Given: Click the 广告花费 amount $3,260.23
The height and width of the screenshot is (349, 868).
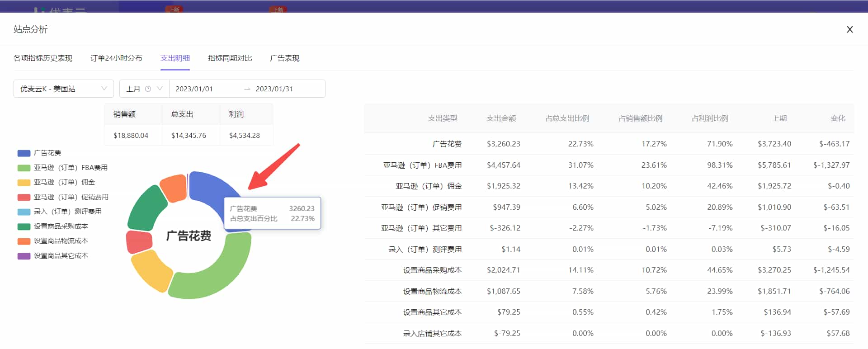Looking at the screenshot, I should click(x=504, y=144).
